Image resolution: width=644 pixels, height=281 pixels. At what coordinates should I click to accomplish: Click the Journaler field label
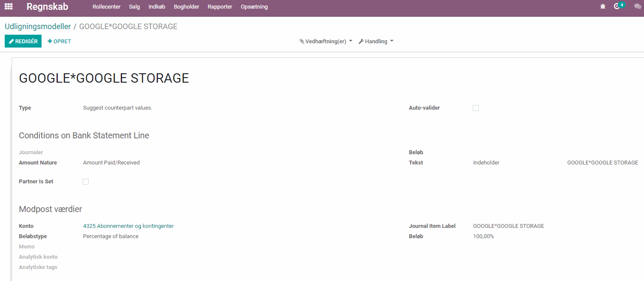pos(31,152)
